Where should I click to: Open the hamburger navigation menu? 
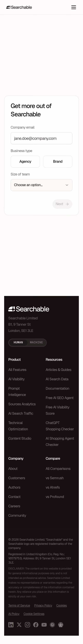coord(74,7)
